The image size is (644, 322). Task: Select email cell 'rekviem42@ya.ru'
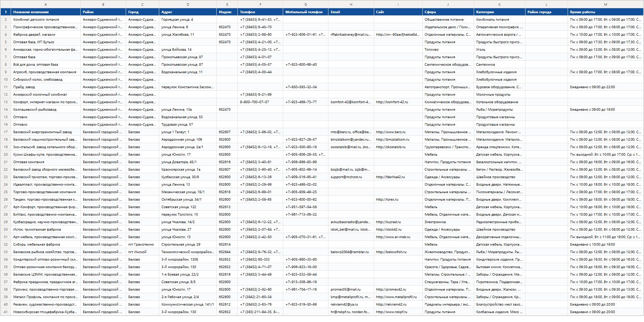coord(351,305)
